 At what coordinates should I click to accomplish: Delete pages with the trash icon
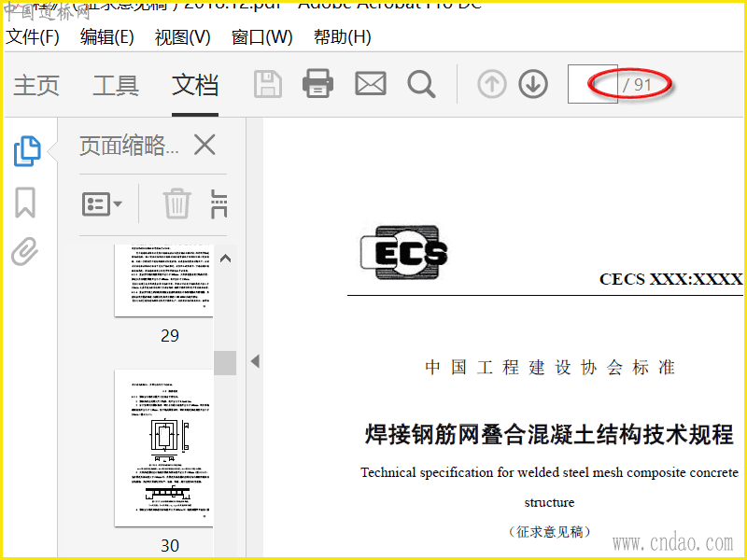click(x=176, y=203)
